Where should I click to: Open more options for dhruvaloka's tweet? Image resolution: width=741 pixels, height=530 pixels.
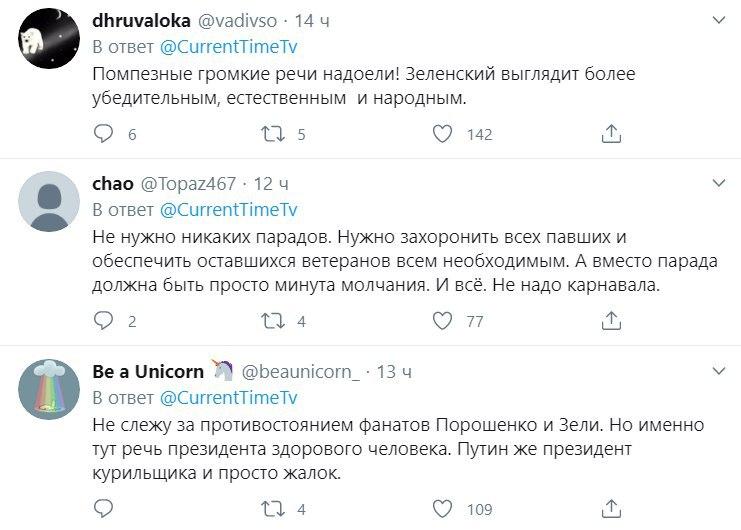tap(718, 20)
